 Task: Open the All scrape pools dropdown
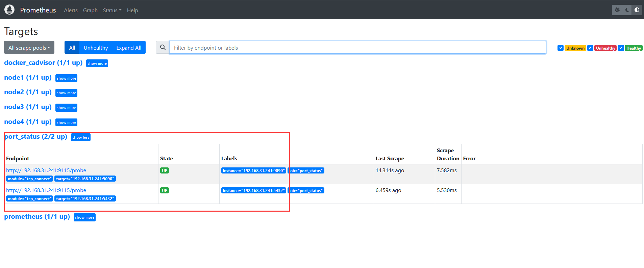point(29,48)
